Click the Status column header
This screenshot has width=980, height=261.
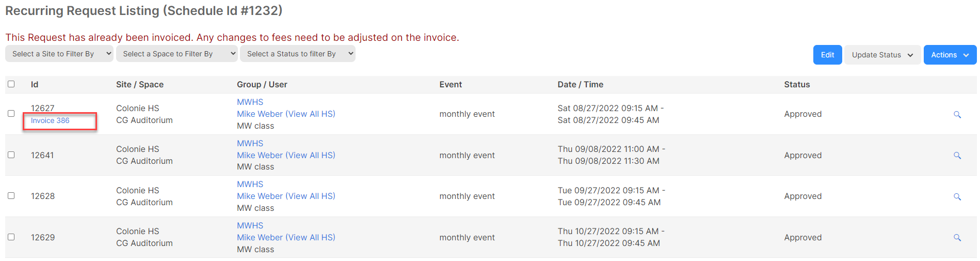click(797, 85)
